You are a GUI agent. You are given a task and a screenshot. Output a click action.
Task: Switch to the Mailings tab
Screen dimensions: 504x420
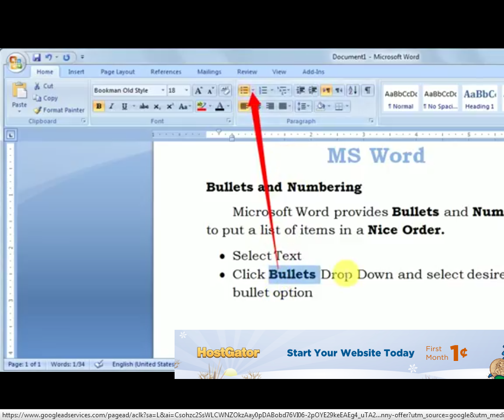(x=209, y=72)
